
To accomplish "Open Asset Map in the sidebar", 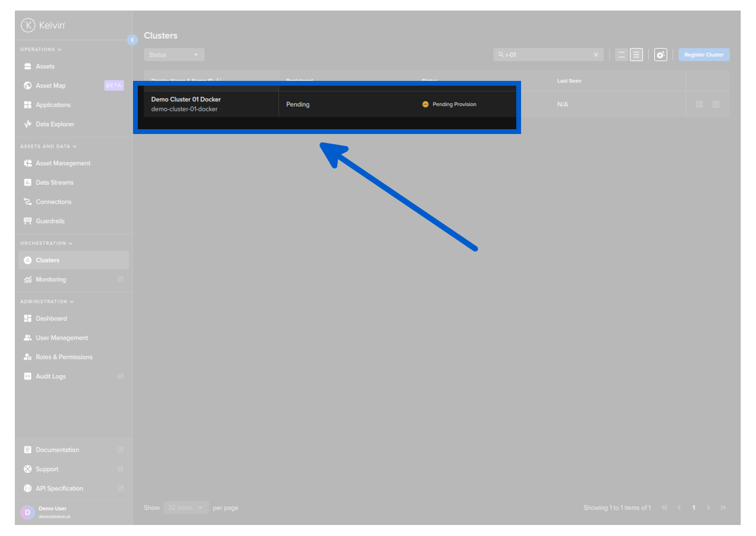I will tap(51, 86).
